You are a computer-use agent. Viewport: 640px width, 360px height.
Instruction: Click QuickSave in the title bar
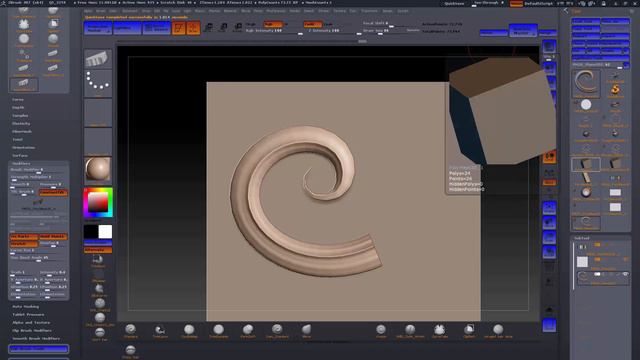coord(454,3)
